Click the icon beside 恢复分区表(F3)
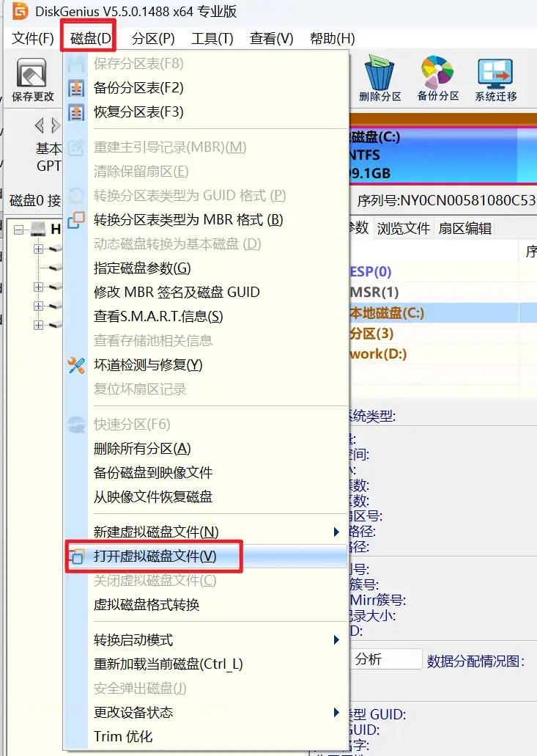The width and height of the screenshot is (537, 756). click(76, 112)
